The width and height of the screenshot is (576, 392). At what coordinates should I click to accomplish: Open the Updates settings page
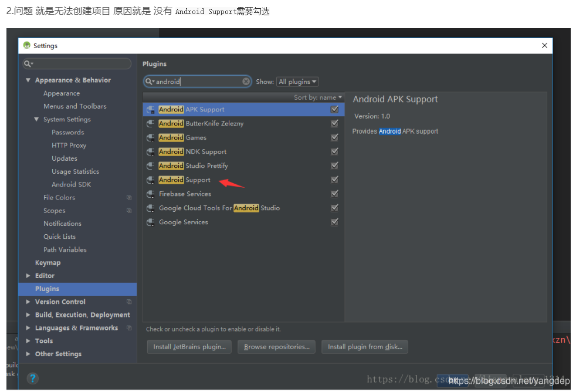[65, 158]
